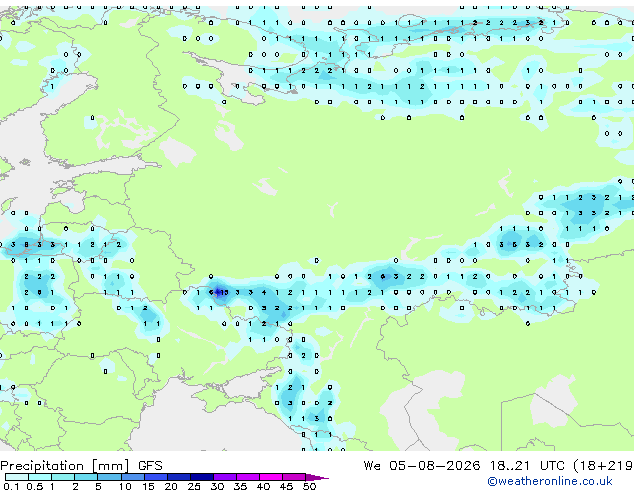Image resolution: width=634 pixels, height=490 pixels.
Task: Click the 30–35 mm purple legend swatch
Action: pyautogui.click(x=225, y=477)
